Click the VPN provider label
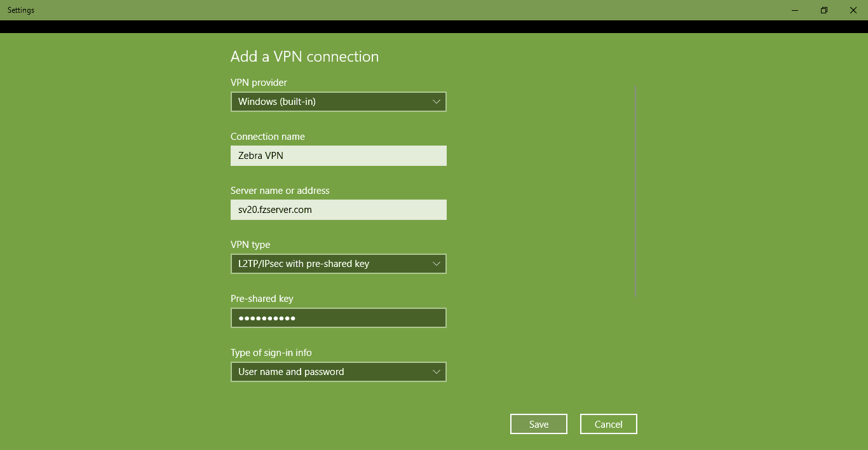Viewport: 868px width, 450px height. (259, 83)
